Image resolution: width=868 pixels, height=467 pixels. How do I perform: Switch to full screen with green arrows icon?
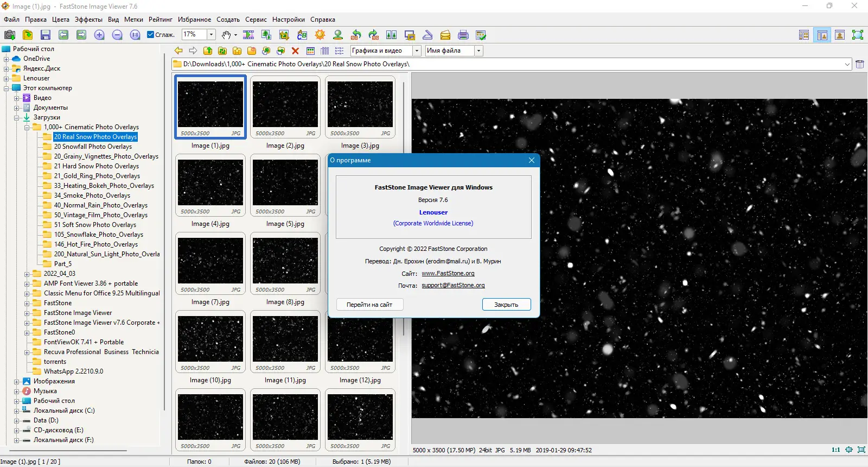pos(857,35)
